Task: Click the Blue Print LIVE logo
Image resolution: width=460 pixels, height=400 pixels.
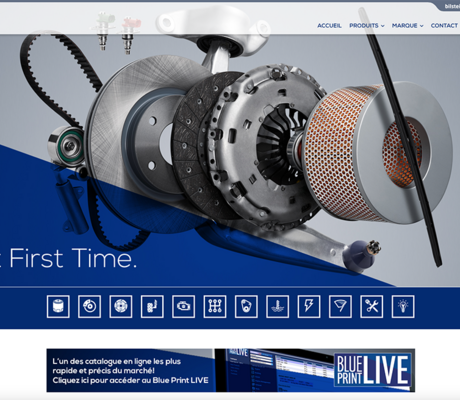Action: pos(373,370)
